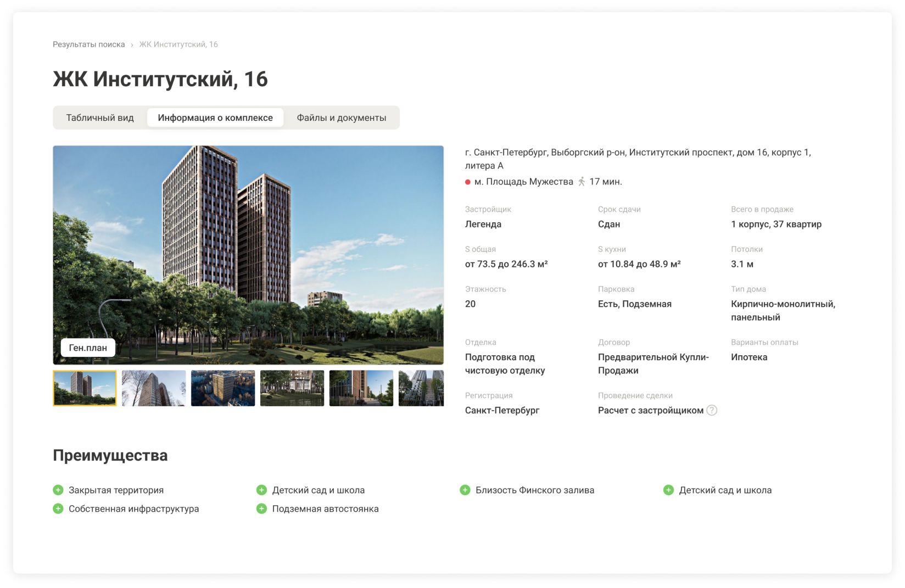Image resolution: width=905 pixels, height=588 pixels.
Task: Click the plus icon beside Подземная автостоянка
Action: pos(262,508)
